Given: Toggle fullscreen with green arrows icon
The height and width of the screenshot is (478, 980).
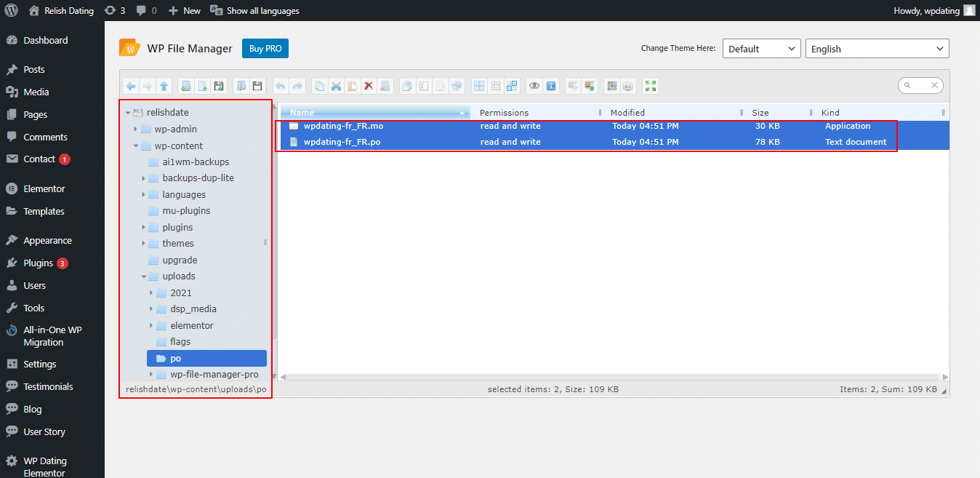Looking at the screenshot, I should click(651, 86).
